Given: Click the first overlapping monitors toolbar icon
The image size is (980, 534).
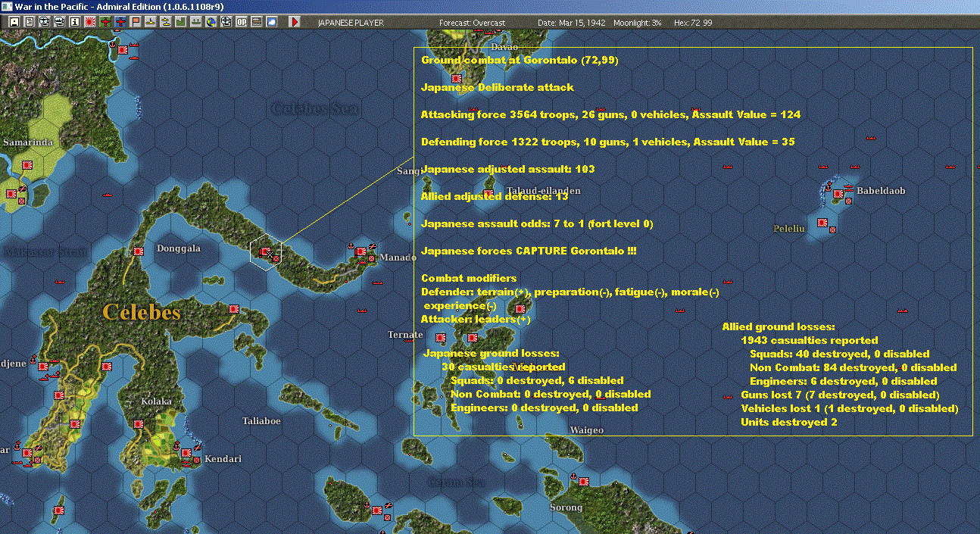Looking at the screenshot, I should [44, 22].
